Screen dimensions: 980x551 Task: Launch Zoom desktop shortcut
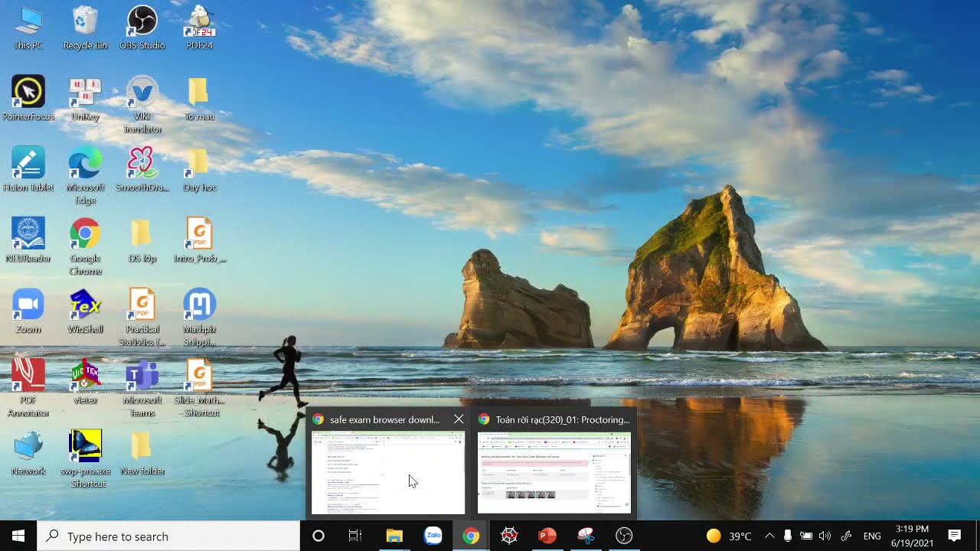click(x=28, y=311)
